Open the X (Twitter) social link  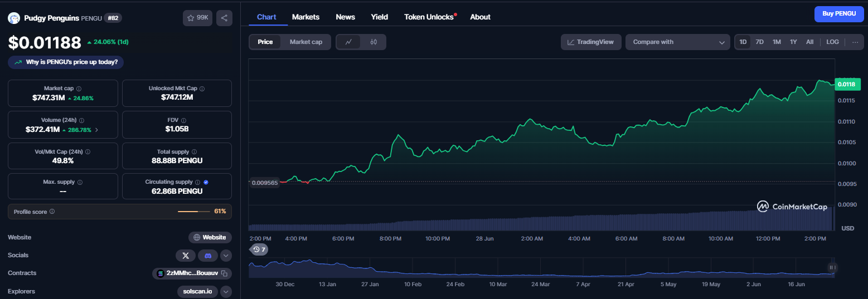coord(186,256)
